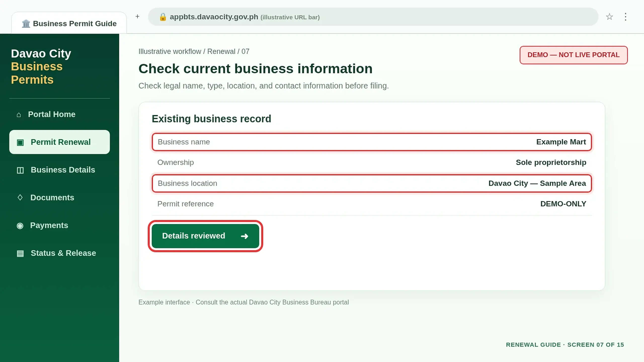644x362 pixels.
Task: Go to Portal Home in sidebar
Action: [60, 114]
